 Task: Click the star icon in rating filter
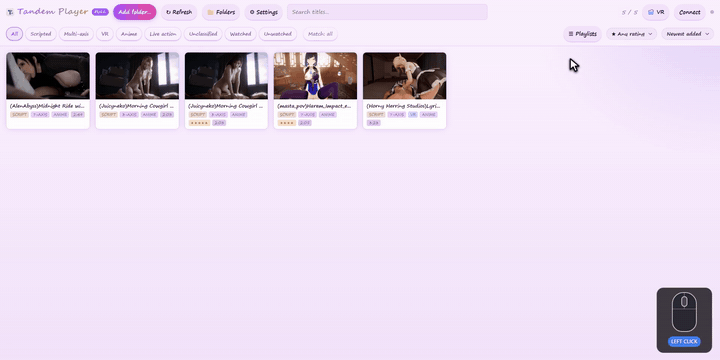(613, 34)
